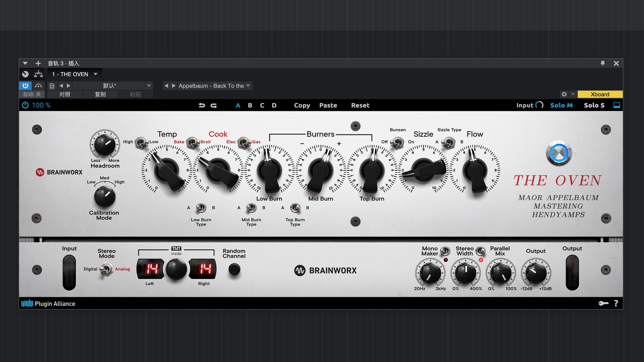Image resolution: width=644 pixels, height=362 pixels.
Task: Pin the plugin window
Action: [x=603, y=63]
